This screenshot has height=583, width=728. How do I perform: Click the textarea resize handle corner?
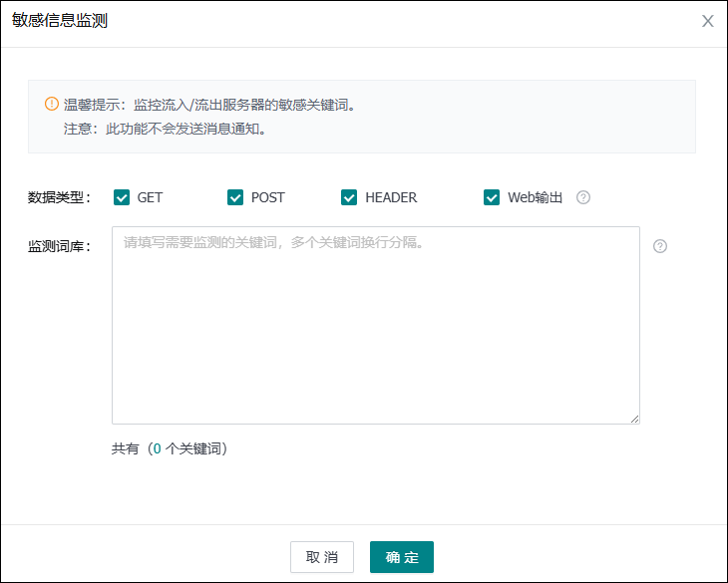pyautogui.click(x=634, y=419)
